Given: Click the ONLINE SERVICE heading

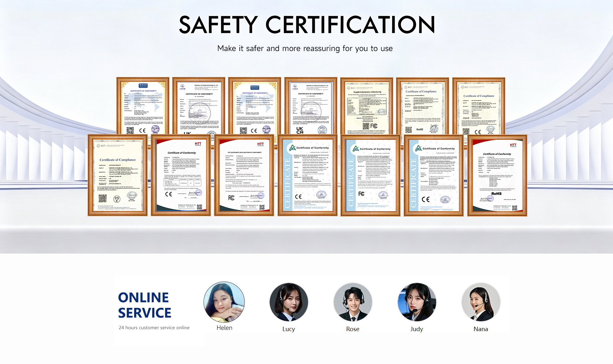Looking at the screenshot, I should pyautogui.click(x=145, y=305).
